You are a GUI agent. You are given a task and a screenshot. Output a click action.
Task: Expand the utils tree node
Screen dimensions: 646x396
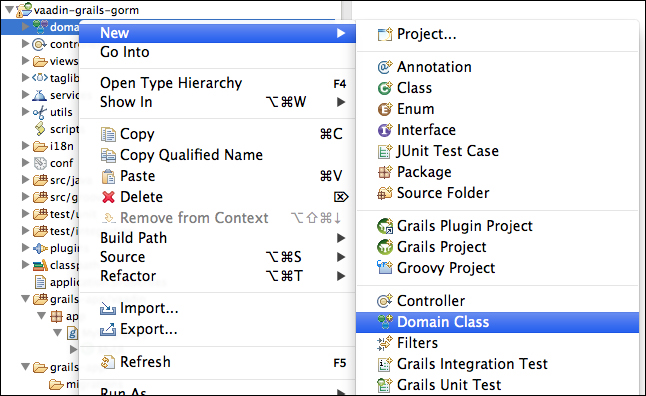pos(26,112)
